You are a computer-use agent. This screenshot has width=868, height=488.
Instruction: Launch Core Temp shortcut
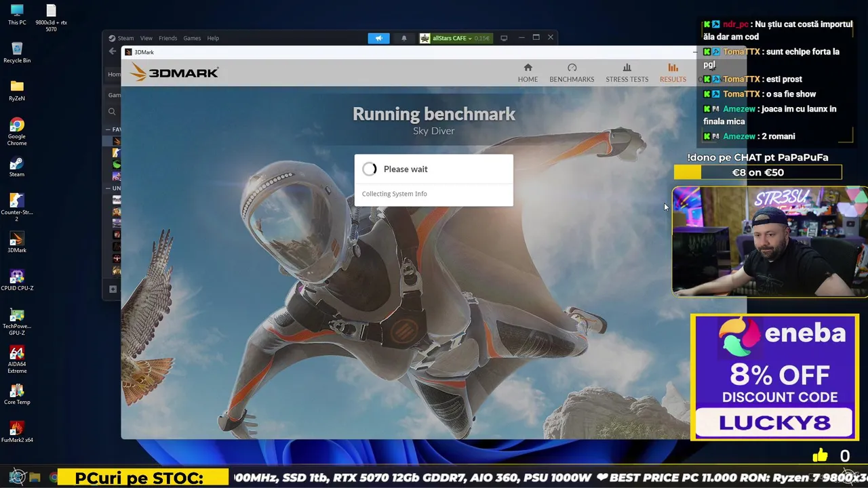[x=17, y=394]
